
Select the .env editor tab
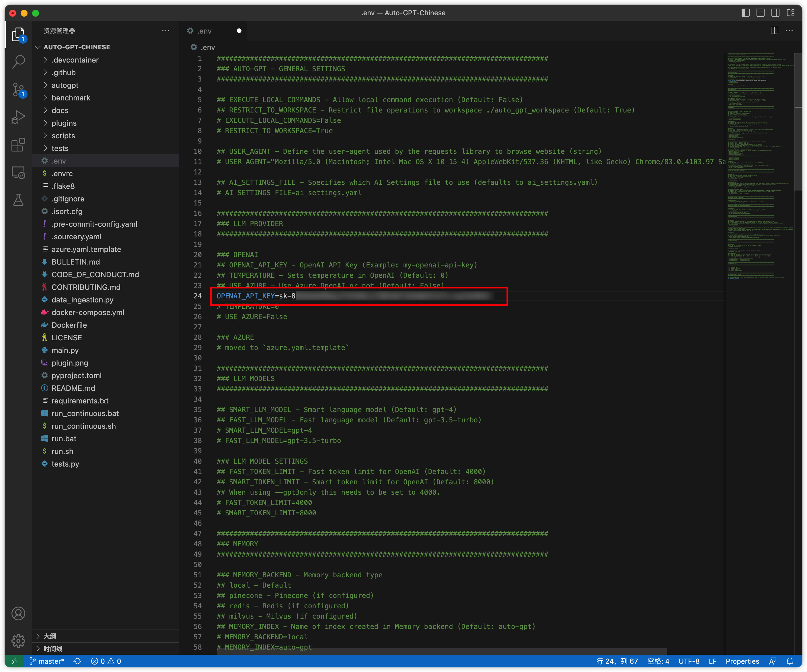click(x=204, y=31)
